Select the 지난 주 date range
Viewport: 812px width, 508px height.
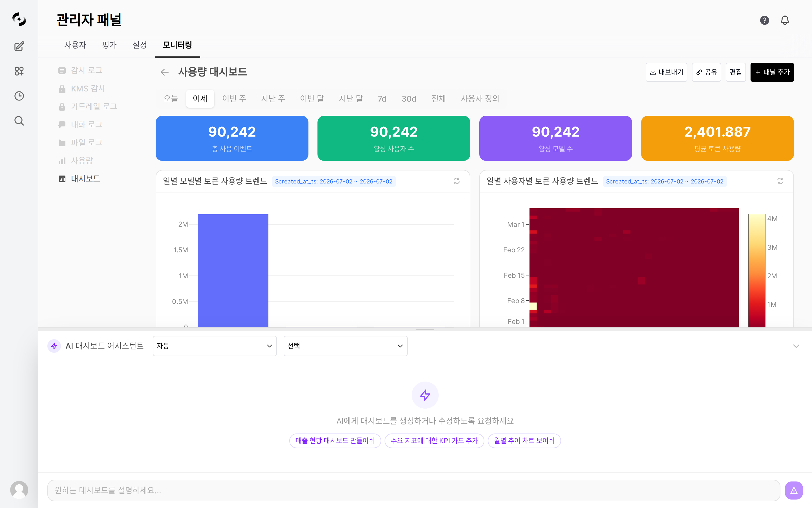pyautogui.click(x=273, y=98)
